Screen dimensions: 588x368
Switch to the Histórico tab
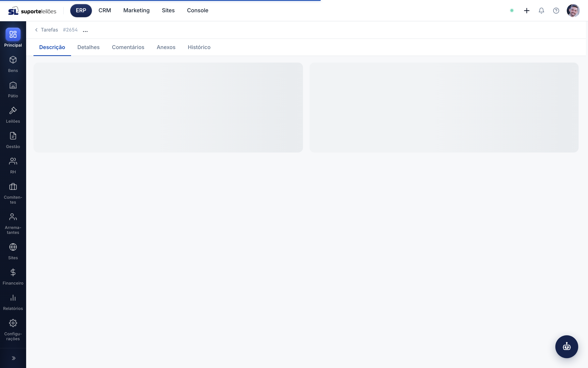(x=199, y=47)
